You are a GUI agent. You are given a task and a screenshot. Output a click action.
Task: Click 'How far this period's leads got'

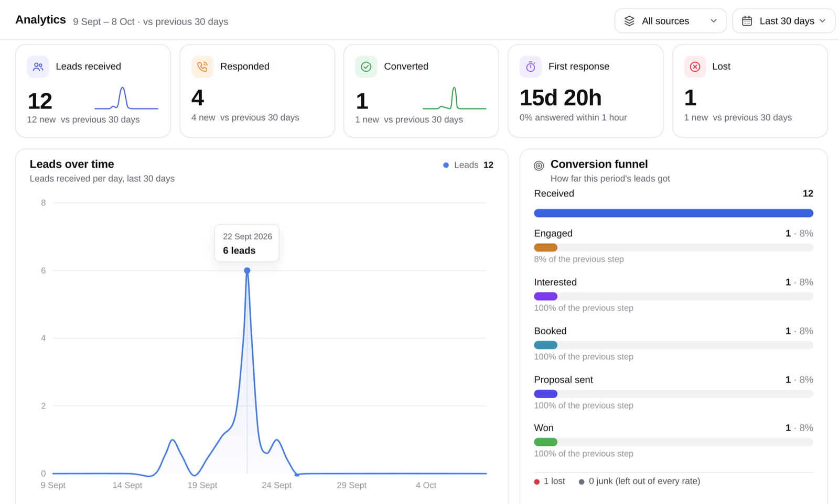pos(610,179)
